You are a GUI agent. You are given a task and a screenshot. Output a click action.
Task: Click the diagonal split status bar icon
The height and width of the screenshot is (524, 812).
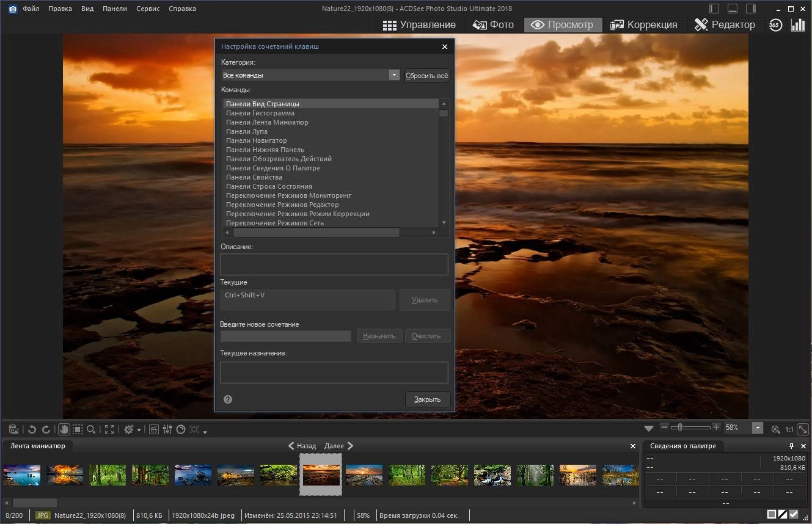[x=783, y=514]
